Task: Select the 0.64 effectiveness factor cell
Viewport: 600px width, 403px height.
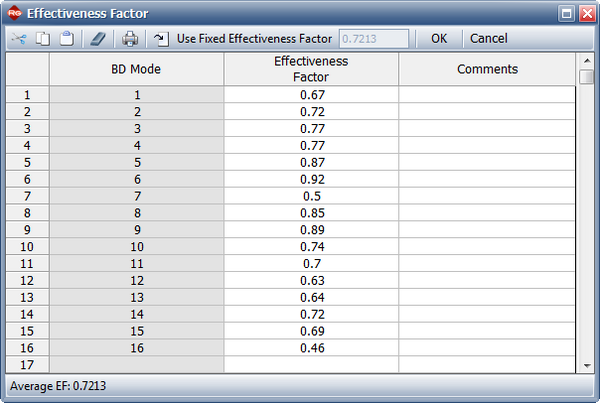Action: (x=311, y=297)
